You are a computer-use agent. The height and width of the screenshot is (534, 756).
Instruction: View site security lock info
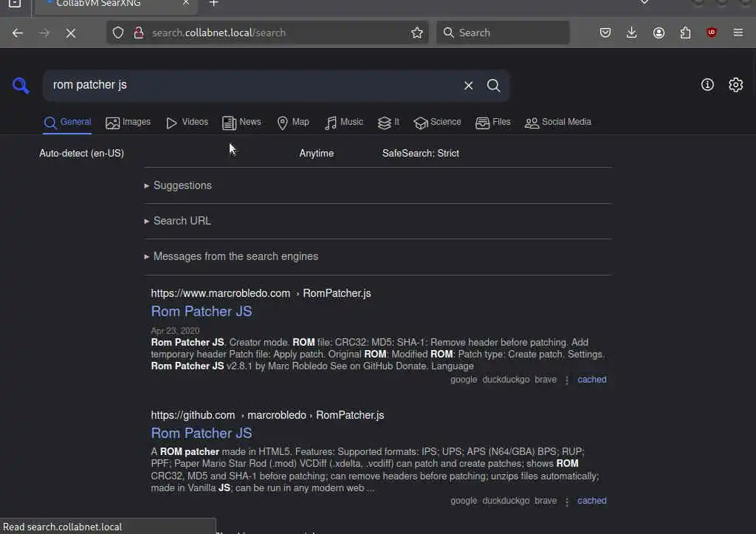(139, 32)
